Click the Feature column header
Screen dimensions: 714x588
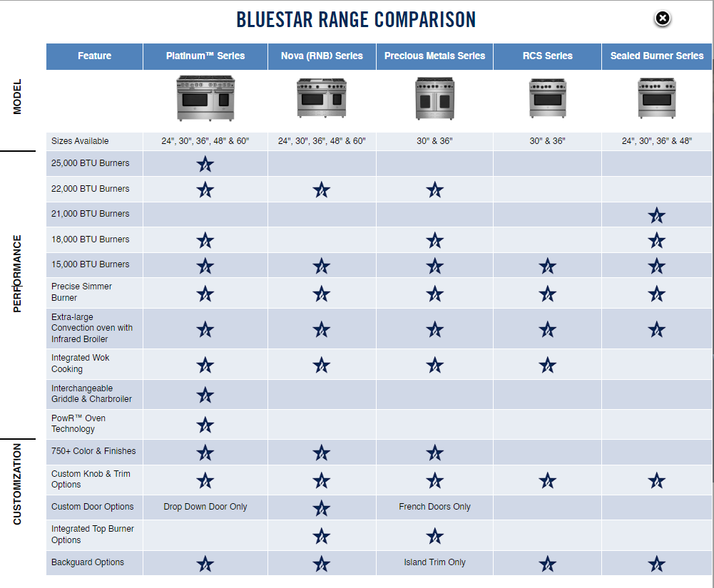pyautogui.click(x=95, y=56)
